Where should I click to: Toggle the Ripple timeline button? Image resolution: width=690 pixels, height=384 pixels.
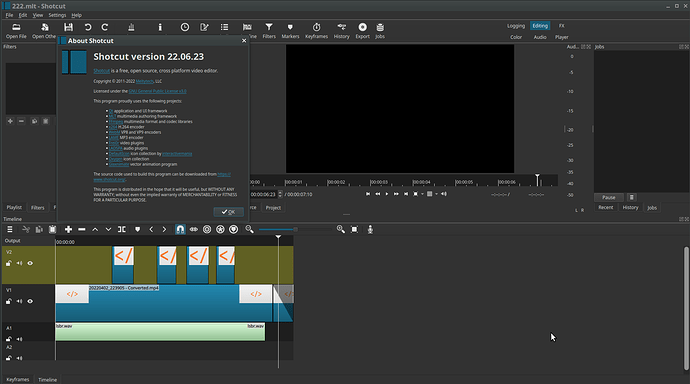207,229
